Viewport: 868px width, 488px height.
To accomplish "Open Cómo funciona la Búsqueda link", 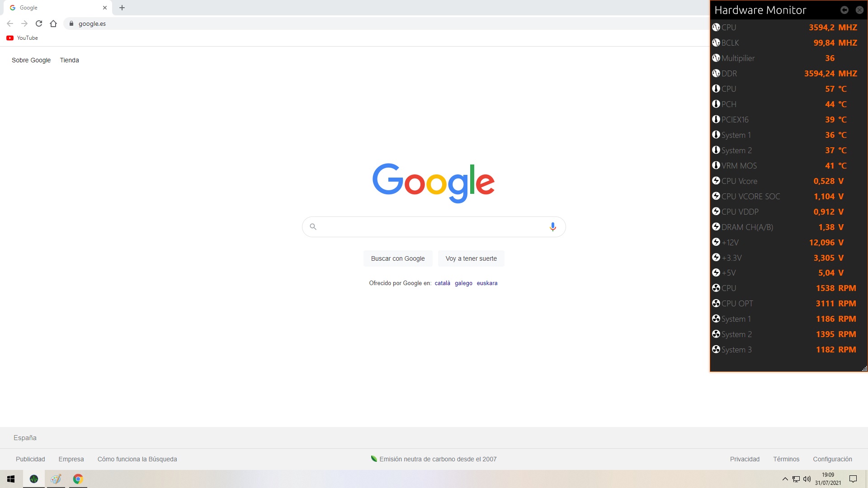I will [137, 459].
